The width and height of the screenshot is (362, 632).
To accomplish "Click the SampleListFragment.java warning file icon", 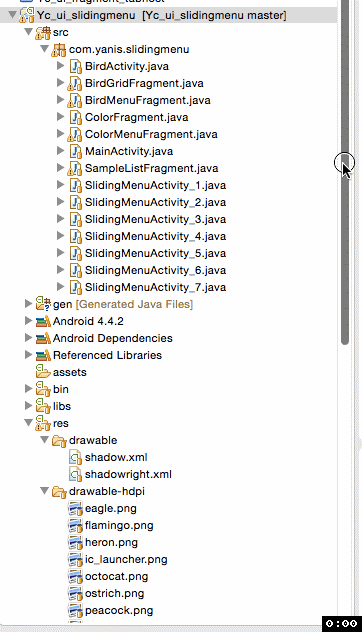I will coord(75,168).
